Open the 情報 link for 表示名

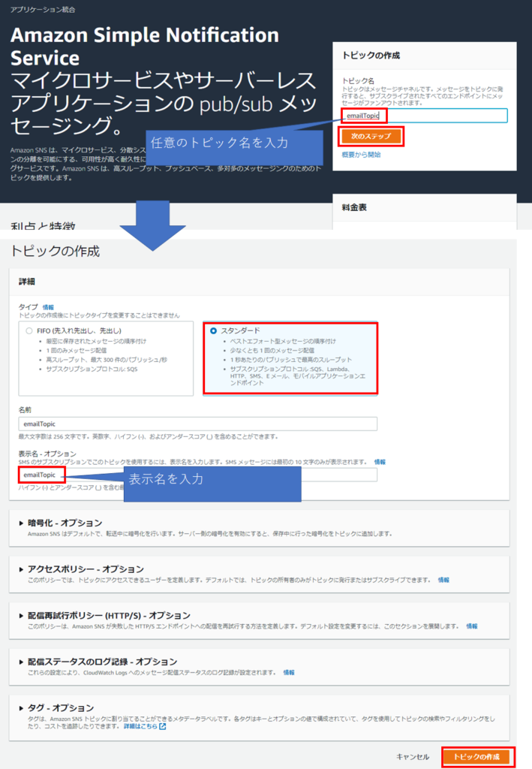tap(380, 462)
